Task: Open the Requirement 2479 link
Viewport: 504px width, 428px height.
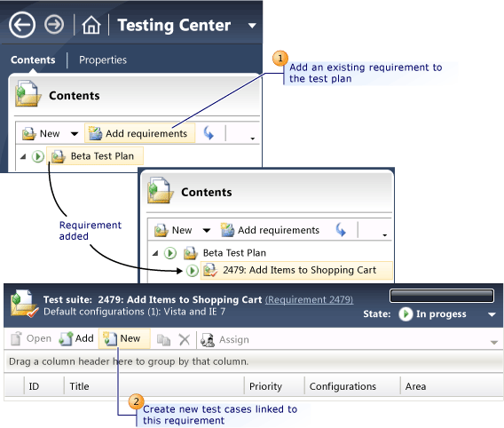Action: (x=309, y=300)
